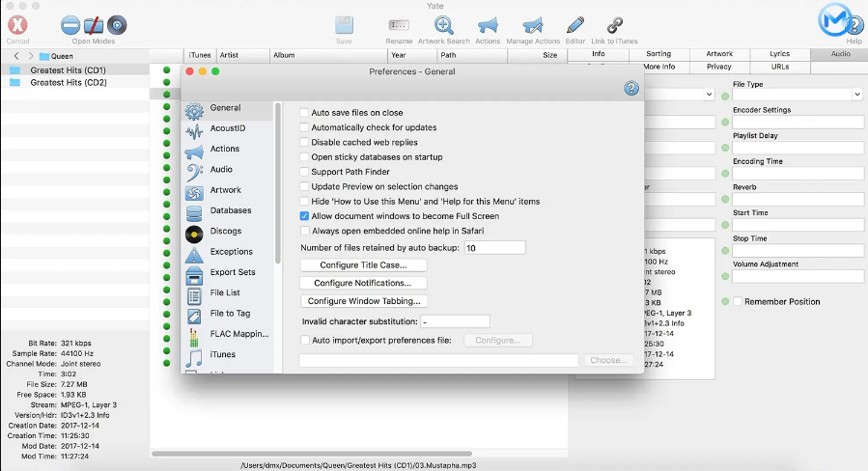Click the Preferences help question mark
Viewport: 868px width, 471px height.
631,89
